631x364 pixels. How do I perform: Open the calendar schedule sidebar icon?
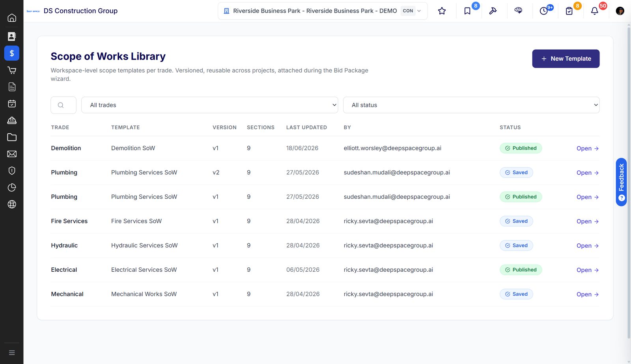click(12, 104)
